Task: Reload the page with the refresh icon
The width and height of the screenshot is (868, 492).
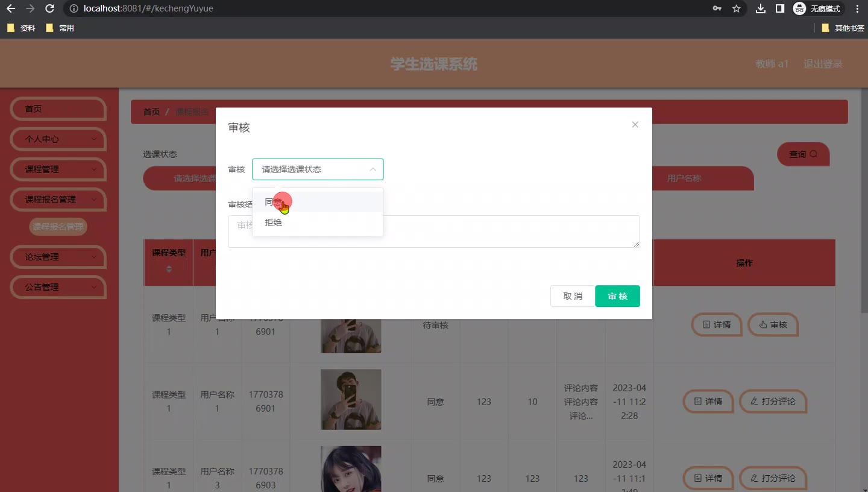Action: coord(50,8)
